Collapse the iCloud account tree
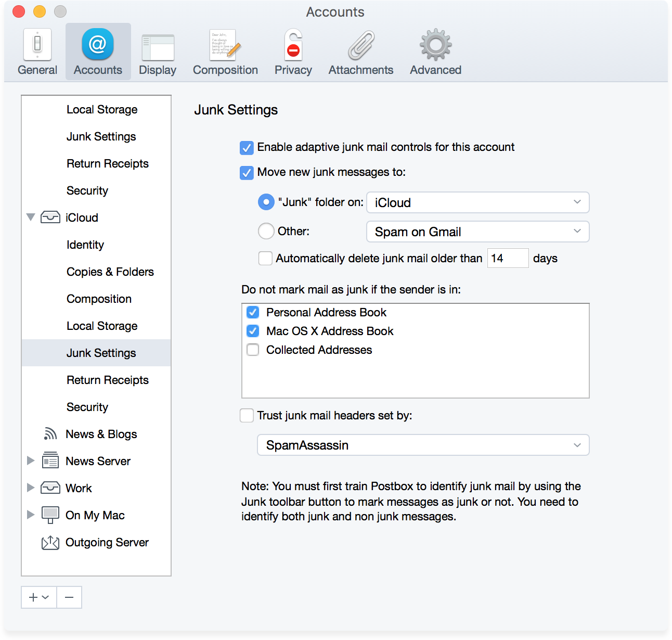The height and width of the screenshot is (640, 672). (x=31, y=217)
